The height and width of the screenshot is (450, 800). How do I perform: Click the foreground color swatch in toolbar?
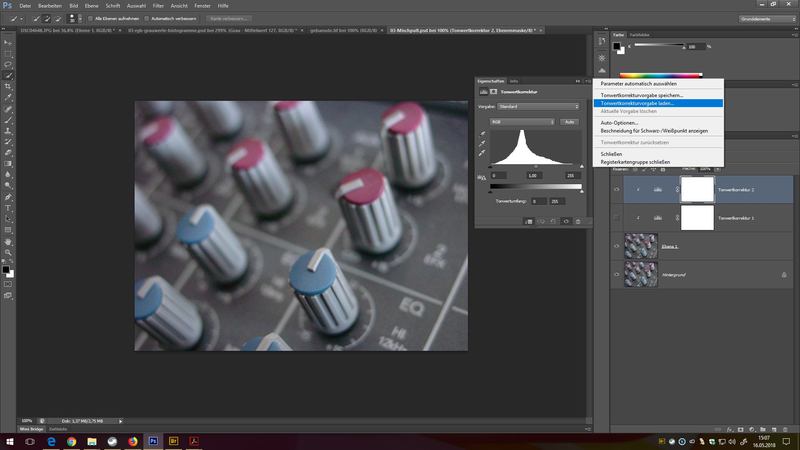[7, 268]
